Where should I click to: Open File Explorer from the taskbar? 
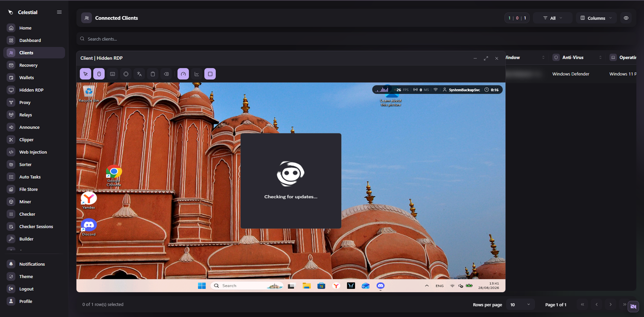[x=306, y=286]
